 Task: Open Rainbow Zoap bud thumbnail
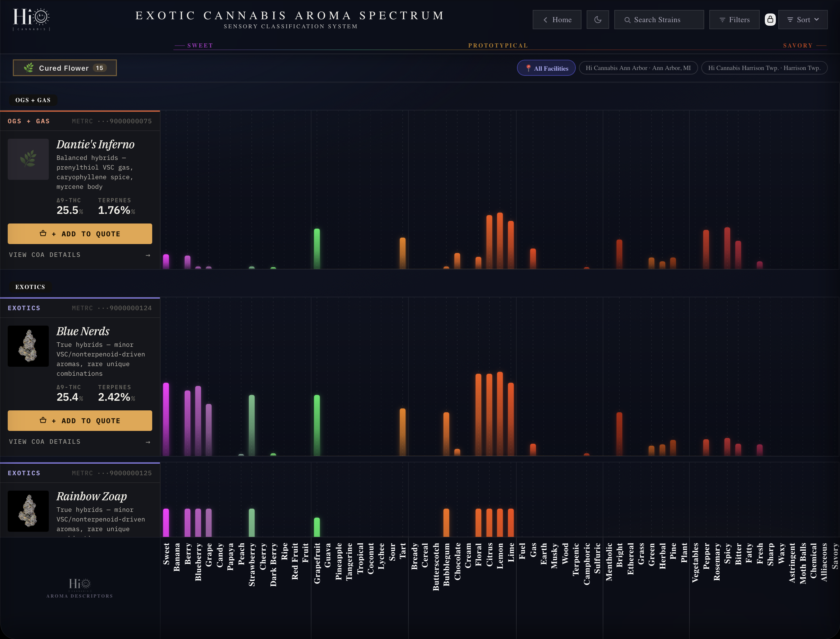pos(28,511)
